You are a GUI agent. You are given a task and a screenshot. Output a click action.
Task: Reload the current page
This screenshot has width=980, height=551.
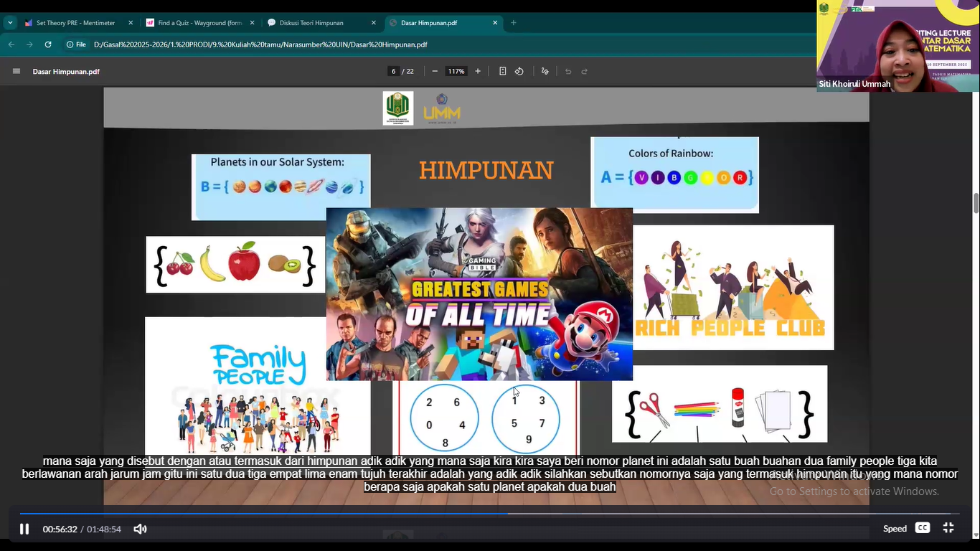coord(48,44)
